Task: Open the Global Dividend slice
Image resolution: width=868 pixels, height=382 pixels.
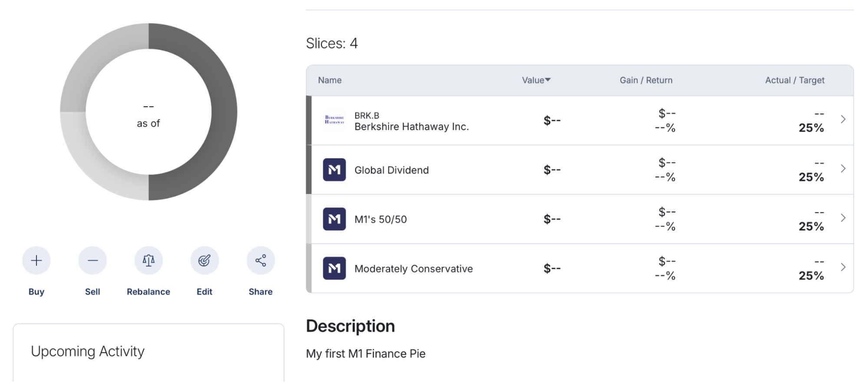Action: [x=580, y=170]
